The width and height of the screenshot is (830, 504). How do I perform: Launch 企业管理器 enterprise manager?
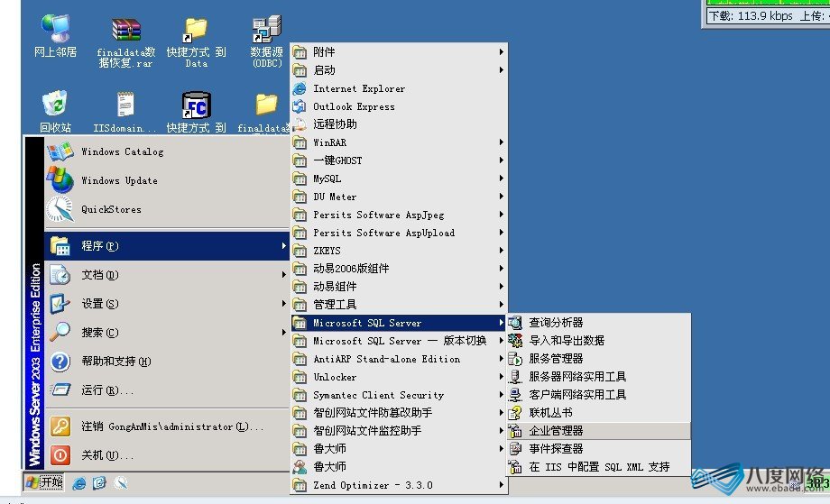tap(599, 430)
